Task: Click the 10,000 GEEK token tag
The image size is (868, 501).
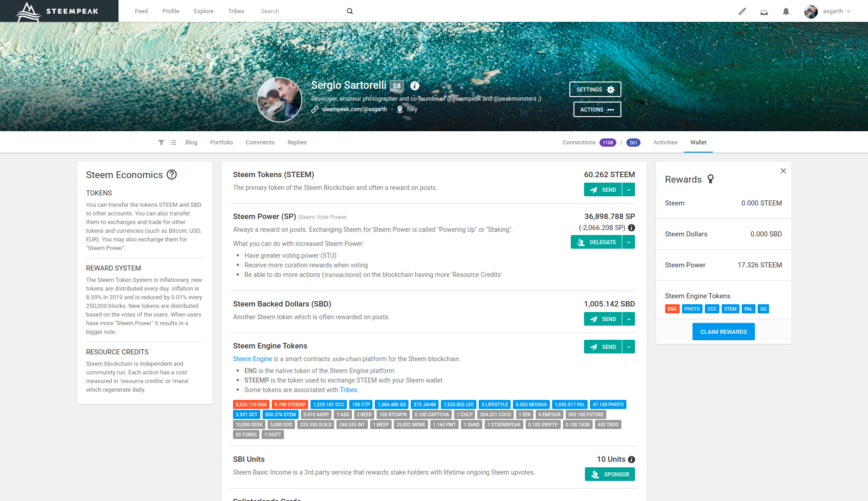Action: tap(249, 424)
